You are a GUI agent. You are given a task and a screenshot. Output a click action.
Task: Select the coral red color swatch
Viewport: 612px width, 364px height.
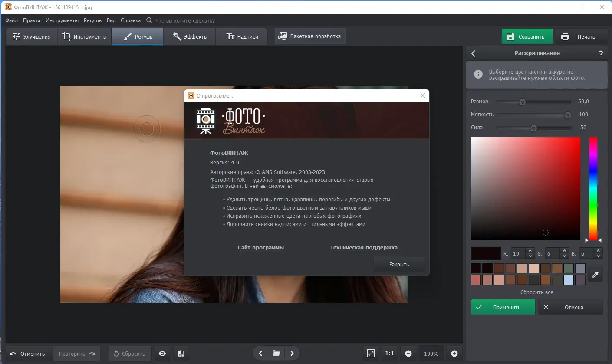click(476, 280)
